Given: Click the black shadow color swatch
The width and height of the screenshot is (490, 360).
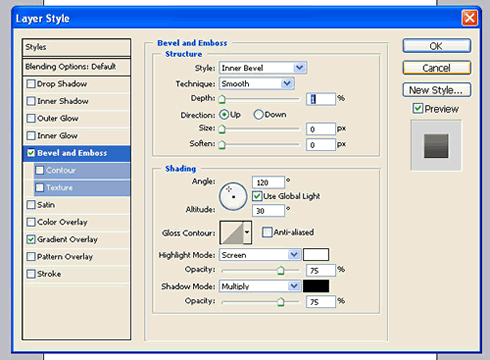Looking at the screenshot, I should point(316,286).
